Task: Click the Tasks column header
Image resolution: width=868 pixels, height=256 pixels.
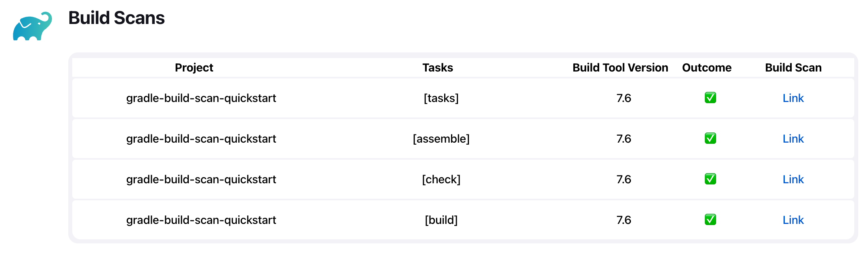Action: point(438,67)
